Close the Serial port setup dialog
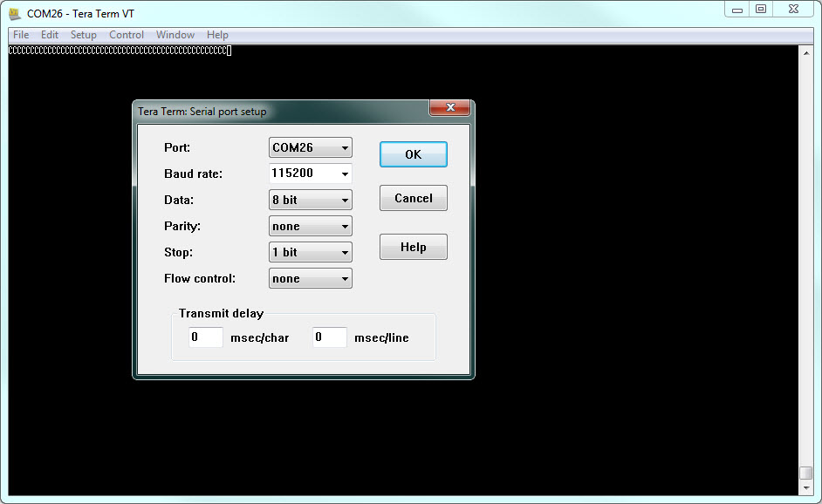The width and height of the screenshot is (822, 504). [x=450, y=107]
